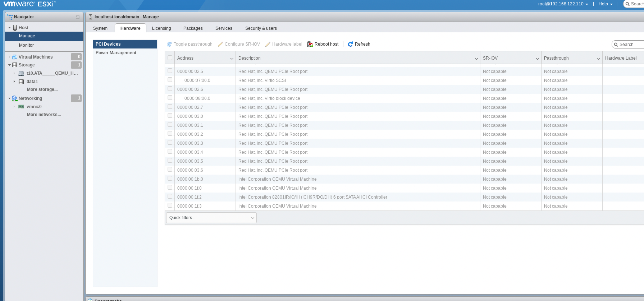644x301 pixels.
Task: Click the Hardware label pencil icon
Action: point(268,44)
